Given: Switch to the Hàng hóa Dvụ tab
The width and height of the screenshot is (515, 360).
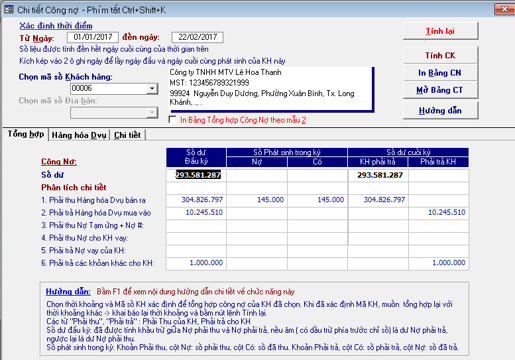Looking at the screenshot, I should click(79, 135).
